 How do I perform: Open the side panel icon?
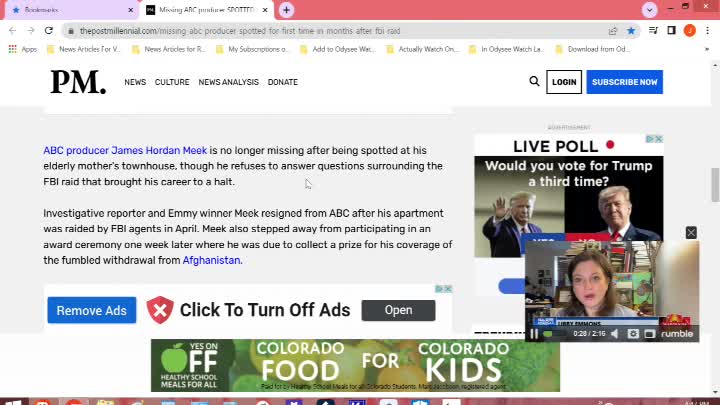[x=671, y=31]
